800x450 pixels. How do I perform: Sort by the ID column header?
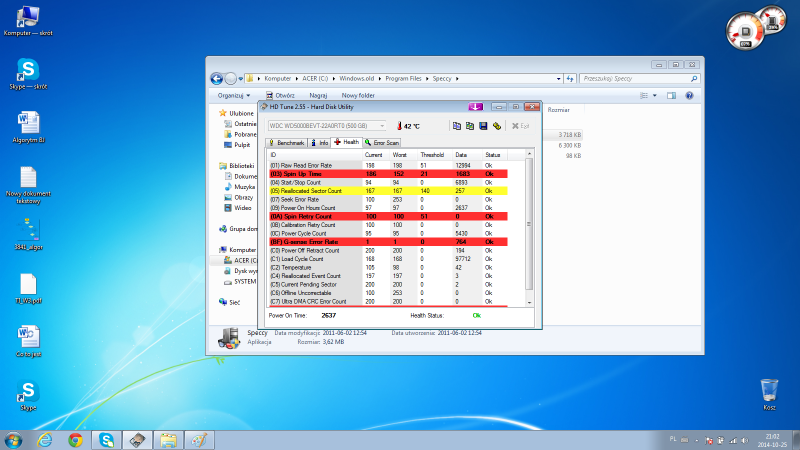tap(315, 155)
